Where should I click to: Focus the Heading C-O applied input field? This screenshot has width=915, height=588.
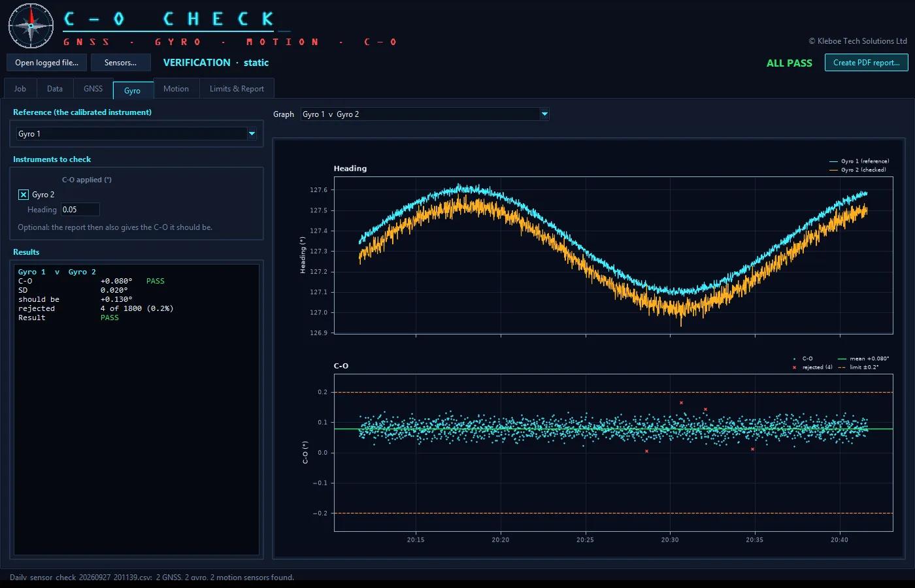click(x=80, y=210)
